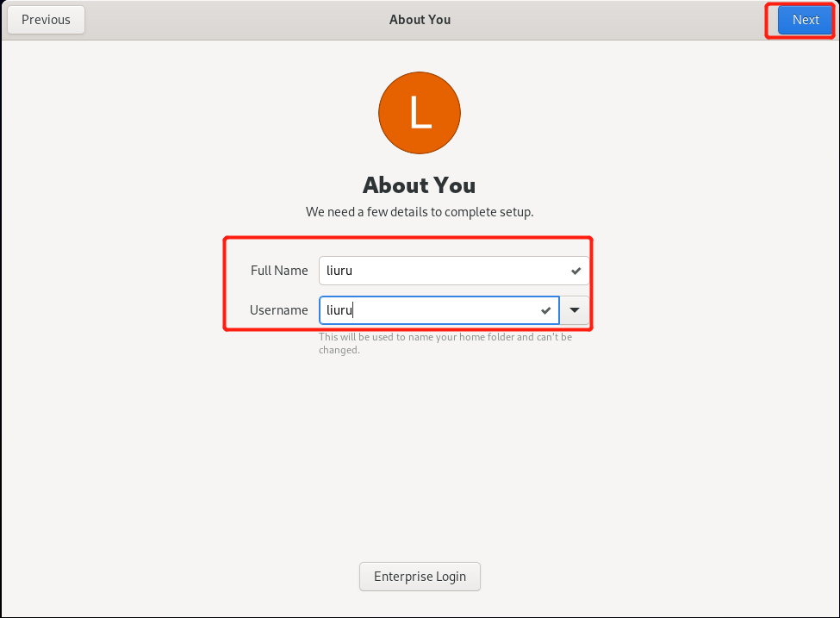Expand the Username suggestions dropdown arrow
The height and width of the screenshot is (618, 840).
coord(575,310)
